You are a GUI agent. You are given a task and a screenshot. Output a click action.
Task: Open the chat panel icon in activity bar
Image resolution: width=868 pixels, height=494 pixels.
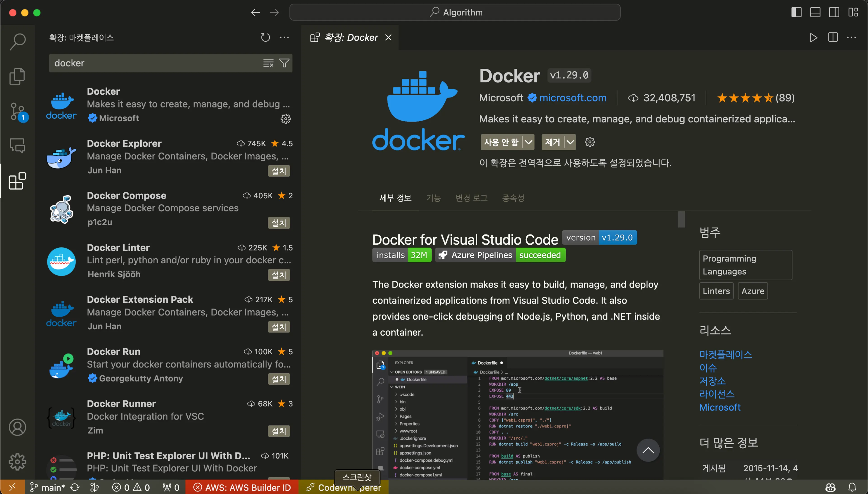(x=17, y=146)
